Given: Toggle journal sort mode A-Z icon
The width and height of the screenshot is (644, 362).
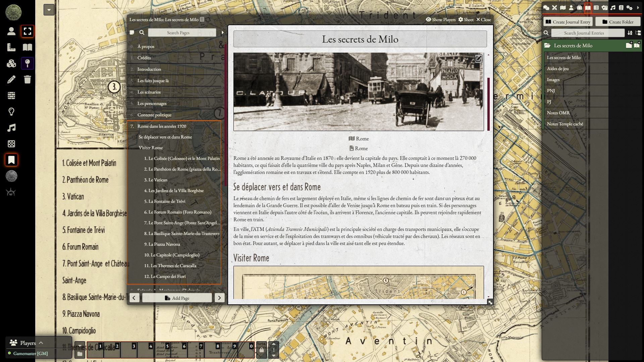Looking at the screenshot, I should click(630, 33).
